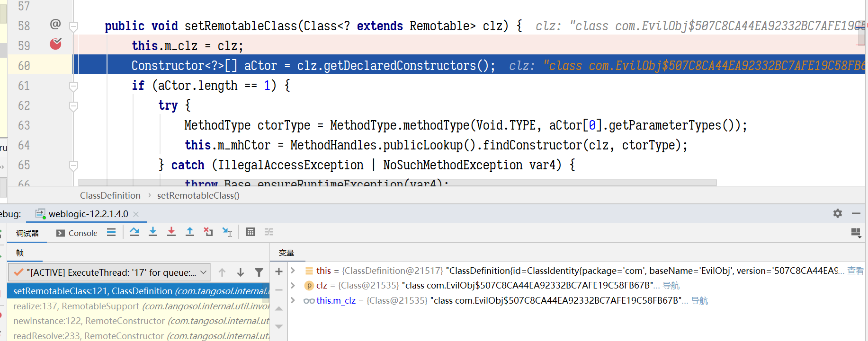Click the Drop Frame icon

point(208,232)
